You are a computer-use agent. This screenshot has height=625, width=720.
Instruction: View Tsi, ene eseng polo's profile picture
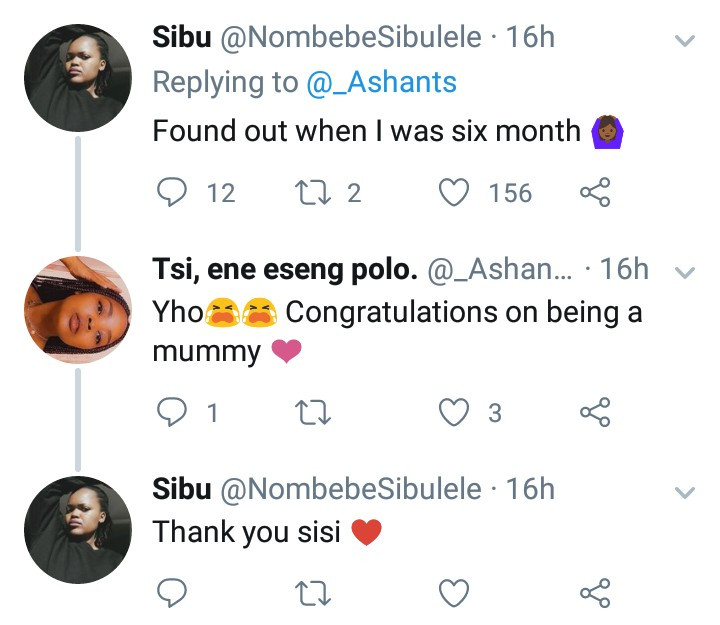pyautogui.click(x=78, y=310)
